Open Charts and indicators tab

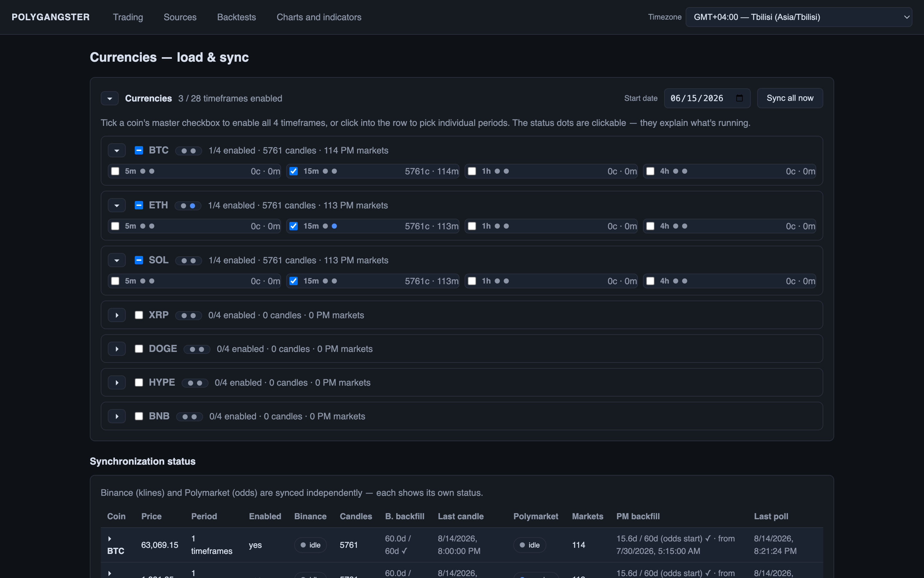[x=319, y=17]
